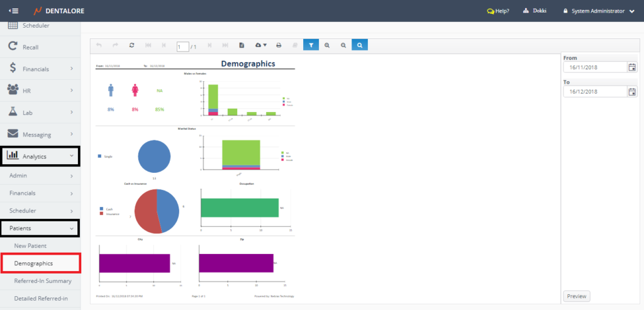This screenshot has width=644, height=310.
Task: Zoom in on the report
Action: (327, 45)
